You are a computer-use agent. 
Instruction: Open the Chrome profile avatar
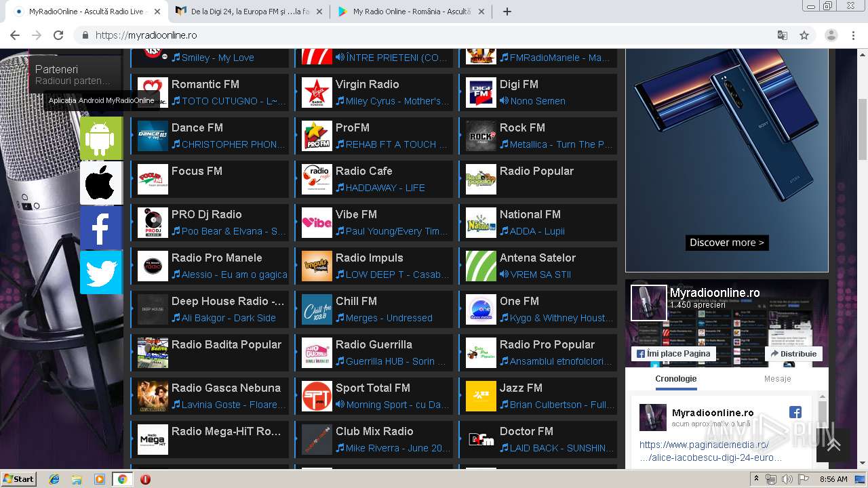[x=831, y=35]
